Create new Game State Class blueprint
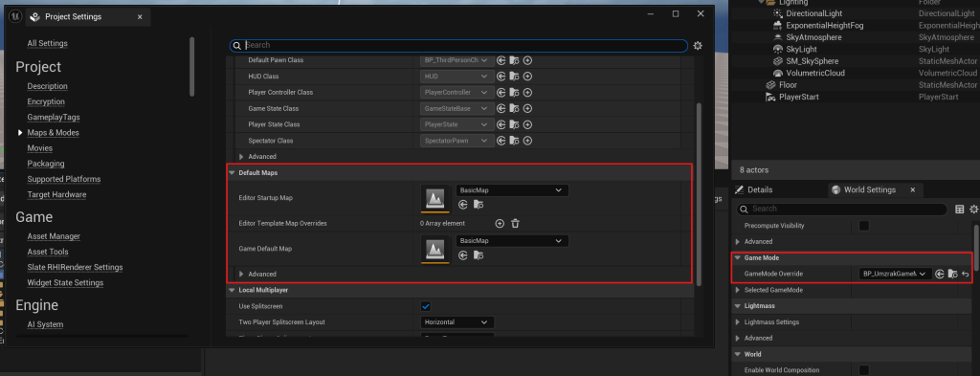This screenshot has width=980, height=376. pyautogui.click(x=527, y=109)
